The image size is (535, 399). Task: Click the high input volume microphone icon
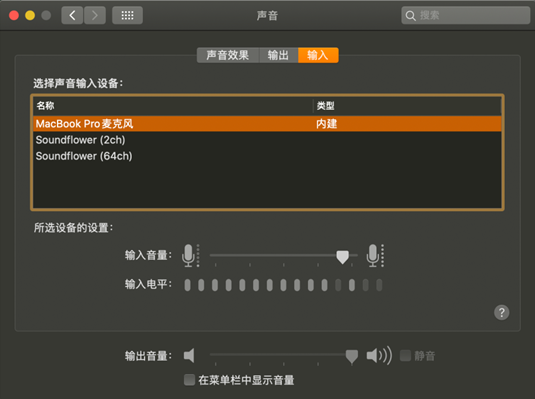(x=375, y=255)
